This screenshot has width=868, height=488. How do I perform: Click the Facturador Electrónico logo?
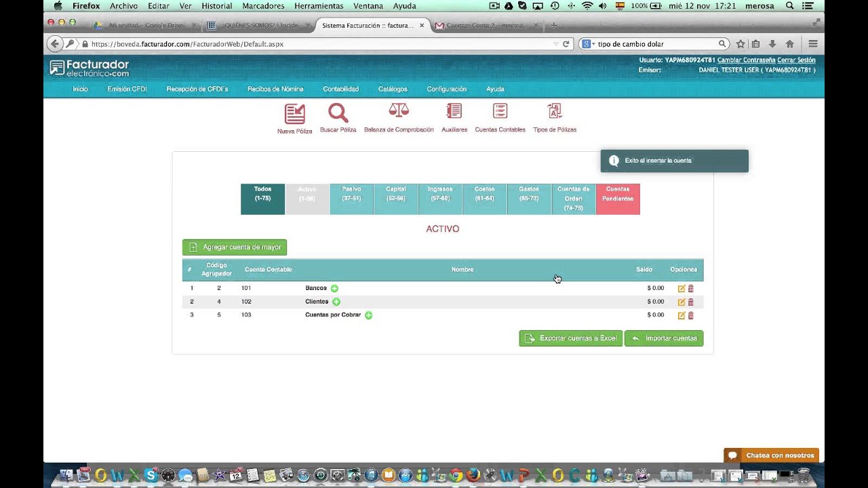point(89,68)
